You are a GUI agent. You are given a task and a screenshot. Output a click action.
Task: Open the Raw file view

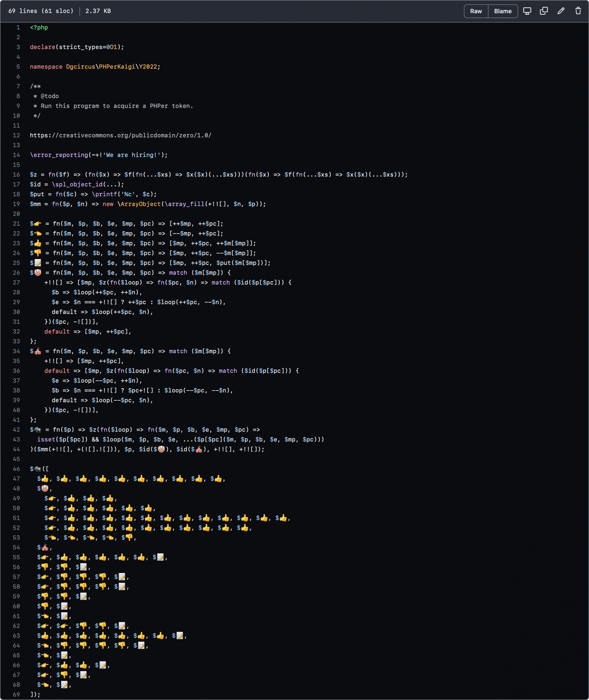point(476,11)
